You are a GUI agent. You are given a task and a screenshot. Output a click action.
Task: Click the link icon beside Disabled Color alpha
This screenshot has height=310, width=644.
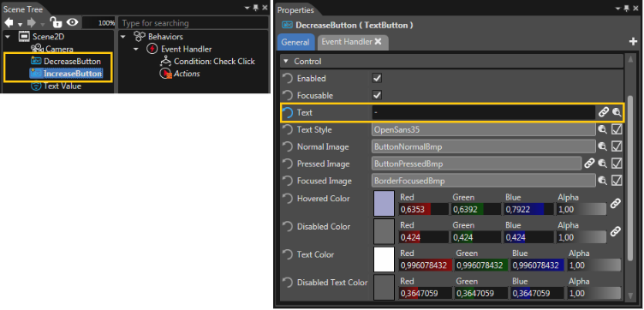click(615, 231)
